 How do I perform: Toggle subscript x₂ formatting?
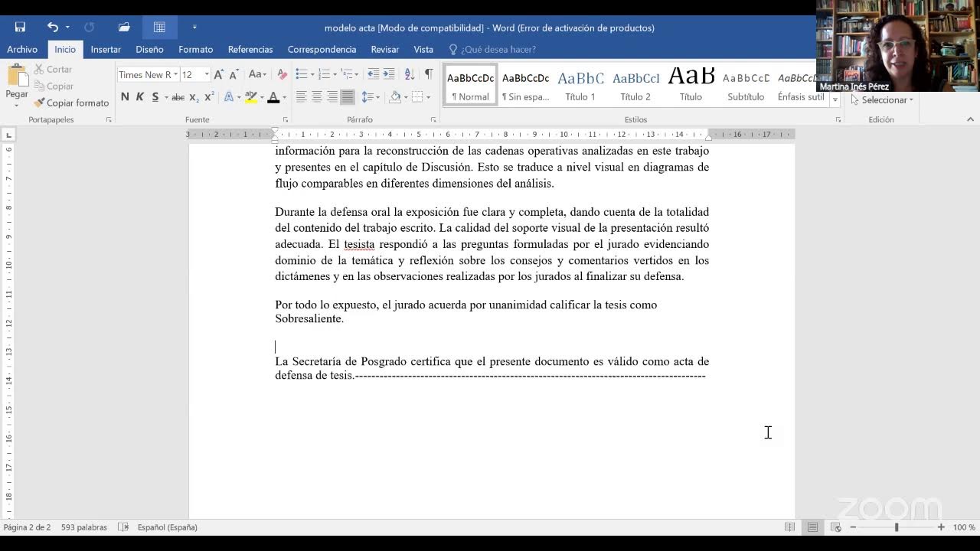[x=194, y=97]
